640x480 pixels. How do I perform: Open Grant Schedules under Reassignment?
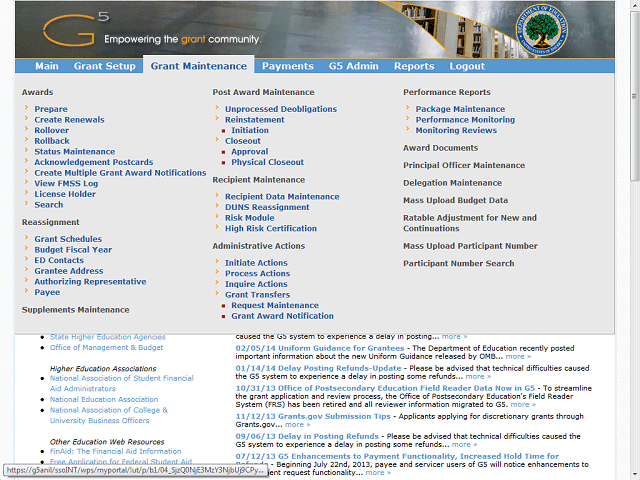point(68,239)
